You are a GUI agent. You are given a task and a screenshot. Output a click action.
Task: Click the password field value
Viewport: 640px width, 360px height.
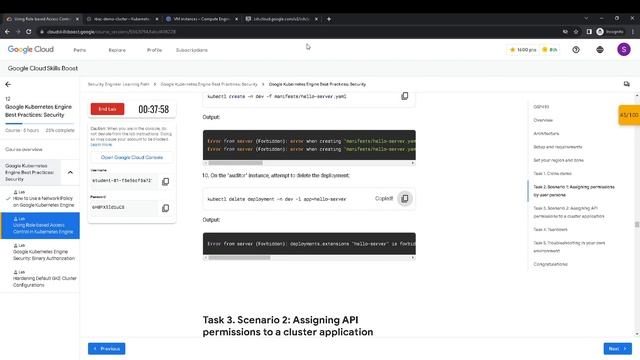pyautogui.click(x=123, y=207)
